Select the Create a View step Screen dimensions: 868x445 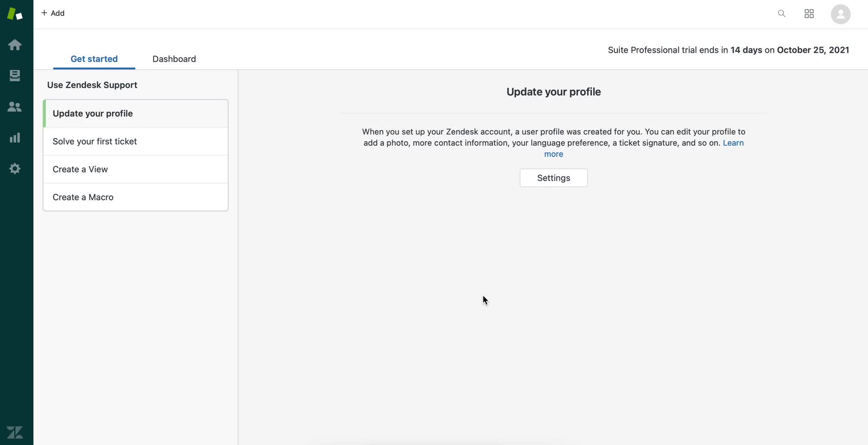[x=136, y=169]
